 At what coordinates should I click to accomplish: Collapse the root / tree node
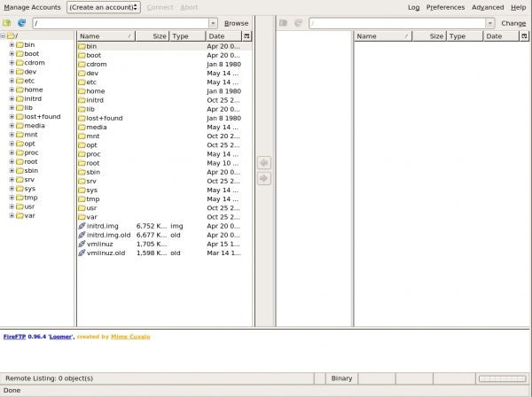pyautogui.click(x=4, y=35)
